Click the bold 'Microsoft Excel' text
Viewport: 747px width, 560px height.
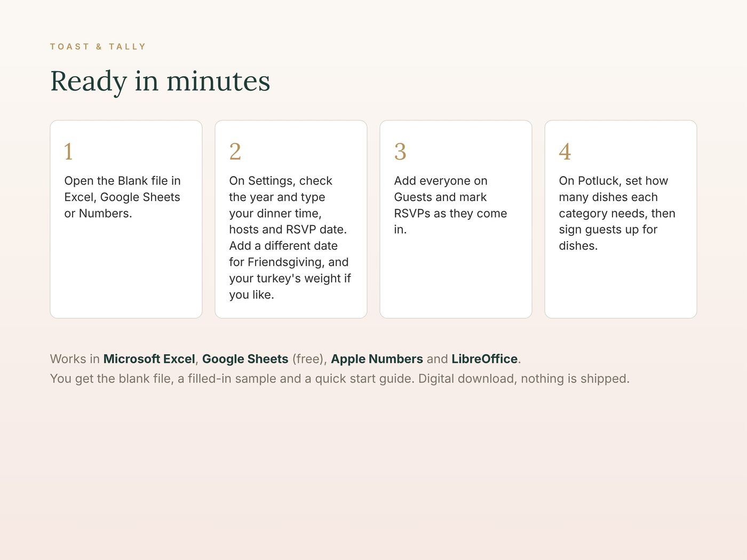tap(149, 359)
